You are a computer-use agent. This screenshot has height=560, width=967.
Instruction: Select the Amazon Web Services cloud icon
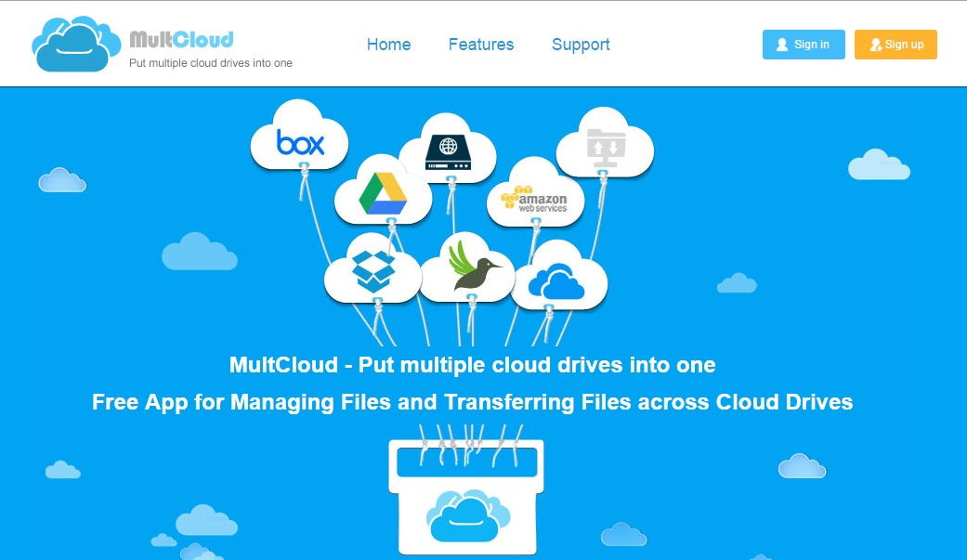pyautogui.click(x=535, y=194)
